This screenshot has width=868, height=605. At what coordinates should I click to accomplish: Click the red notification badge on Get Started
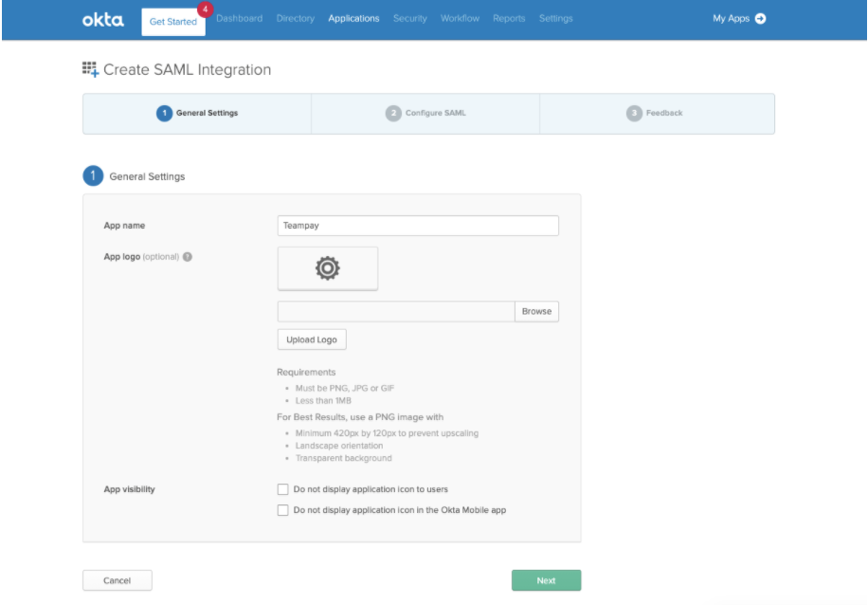(205, 9)
